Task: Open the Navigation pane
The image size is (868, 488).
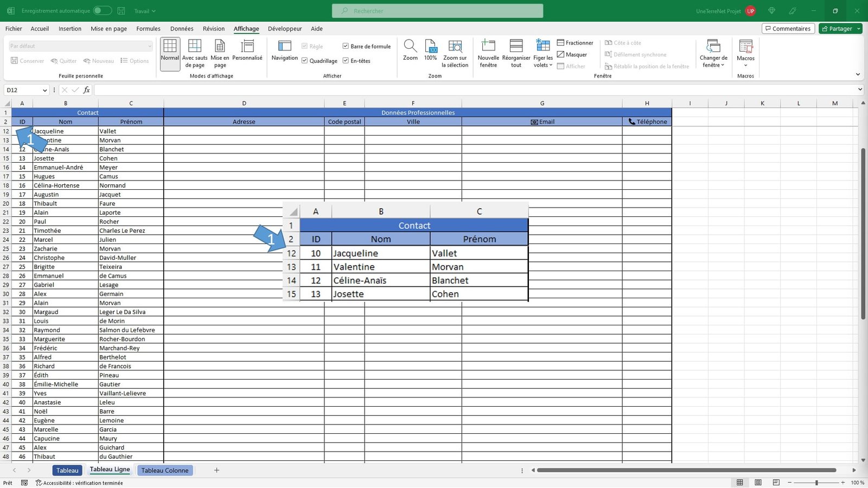Action: coord(284,53)
